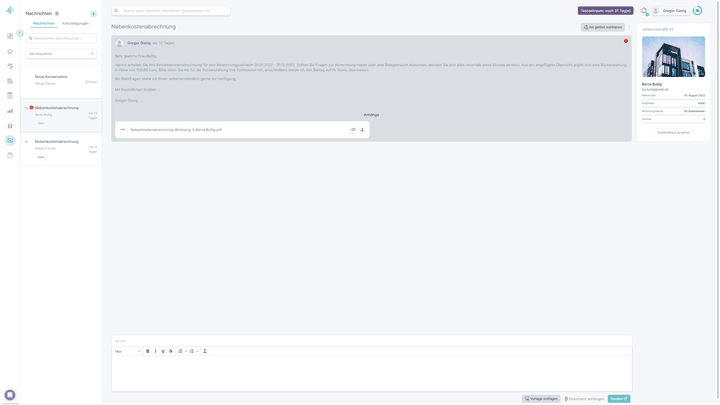Viewport: 720px width, 405px height.
Task: Click the Johannisstraße 42 building thumbnail
Action: click(673, 57)
